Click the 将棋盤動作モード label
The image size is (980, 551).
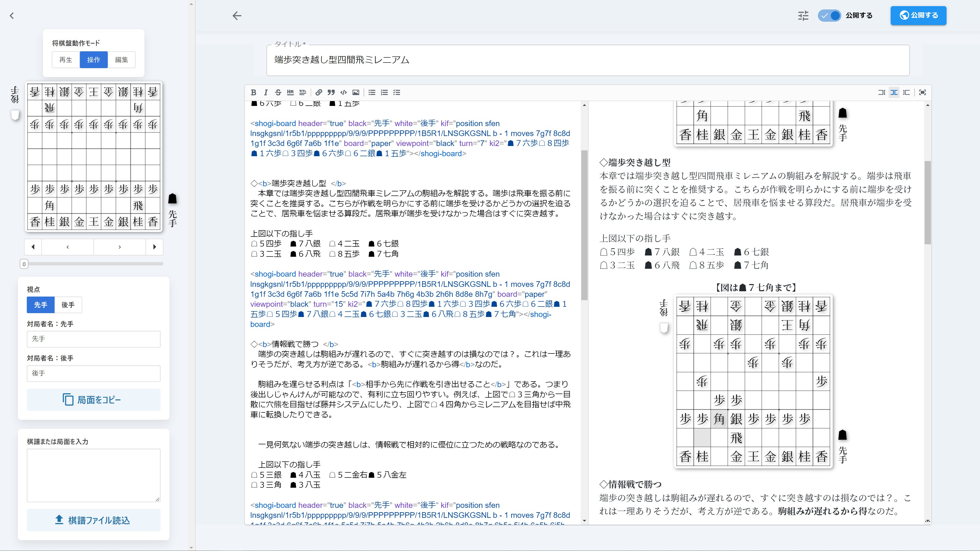click(76, 43)
